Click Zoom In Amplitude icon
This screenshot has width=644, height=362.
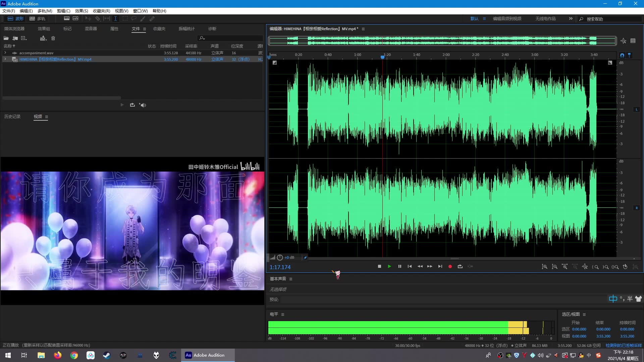[x=544, y=267]
